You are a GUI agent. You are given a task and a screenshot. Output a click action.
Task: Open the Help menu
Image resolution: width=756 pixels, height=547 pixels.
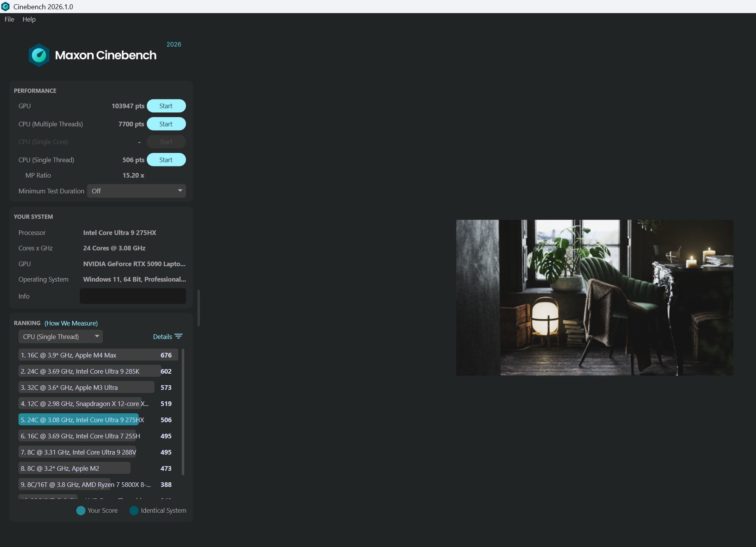29,19
